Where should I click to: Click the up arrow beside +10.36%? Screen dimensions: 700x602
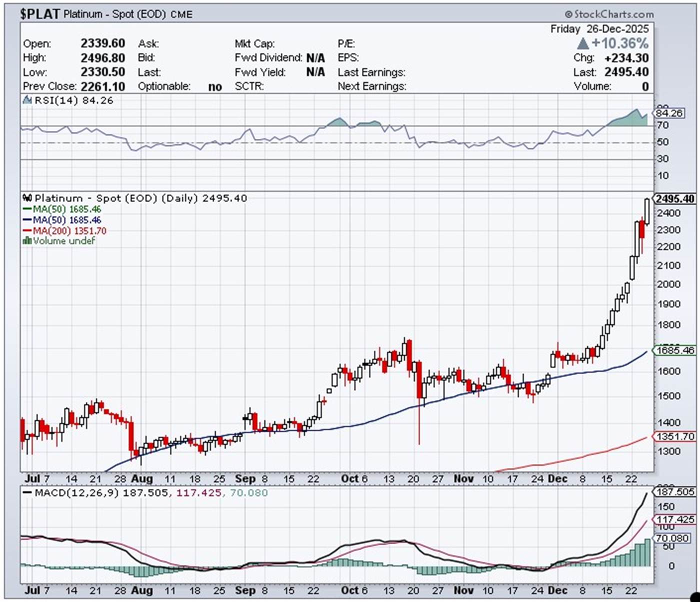point(582,43)
